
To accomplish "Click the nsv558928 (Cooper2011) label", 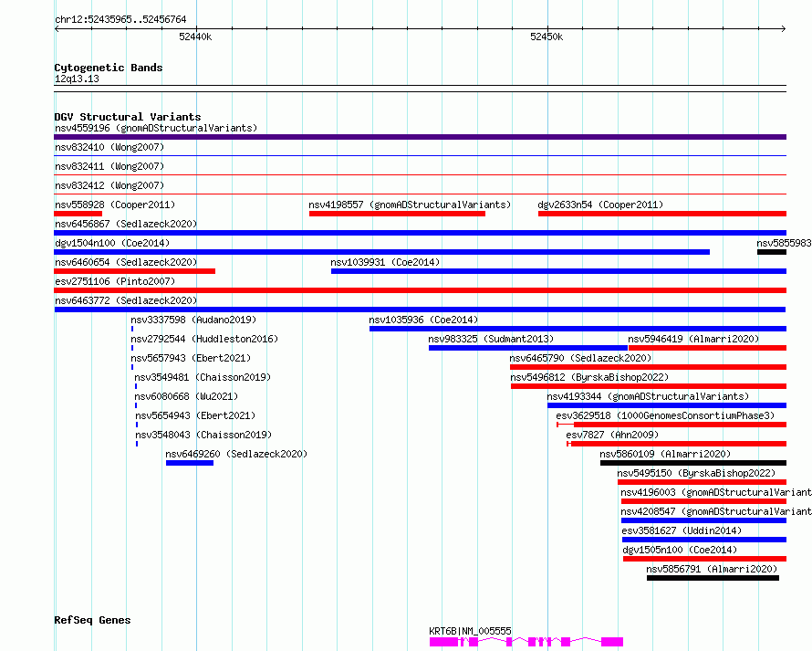I will pos(115,205).
